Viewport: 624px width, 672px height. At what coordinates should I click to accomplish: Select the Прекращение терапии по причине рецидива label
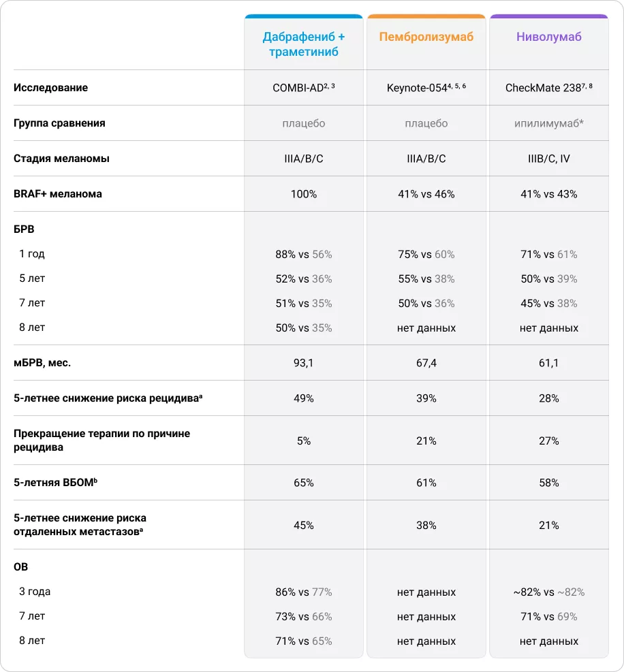coord(102,441)
